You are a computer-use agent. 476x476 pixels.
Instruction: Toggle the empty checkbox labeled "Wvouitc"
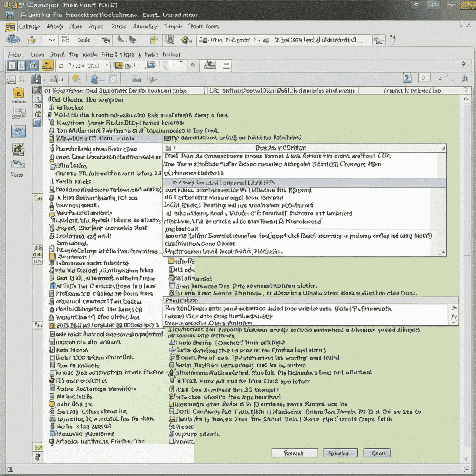171,441
